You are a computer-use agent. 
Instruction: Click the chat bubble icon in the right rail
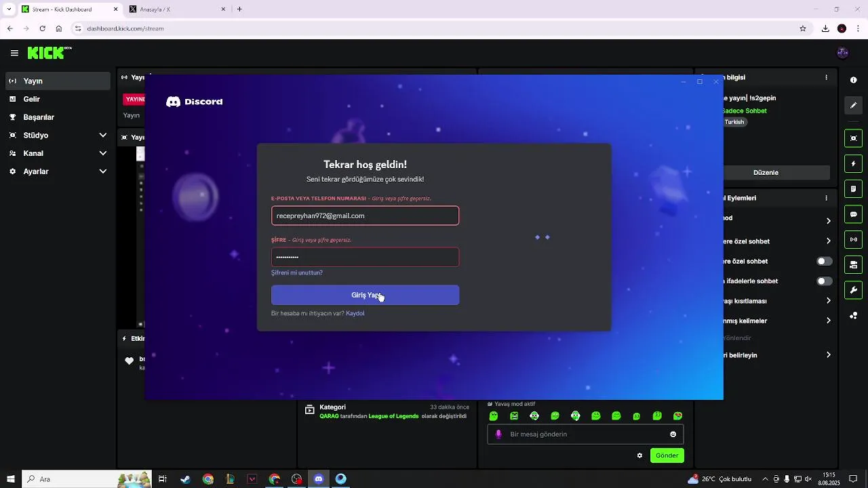[x=853, y=214]
